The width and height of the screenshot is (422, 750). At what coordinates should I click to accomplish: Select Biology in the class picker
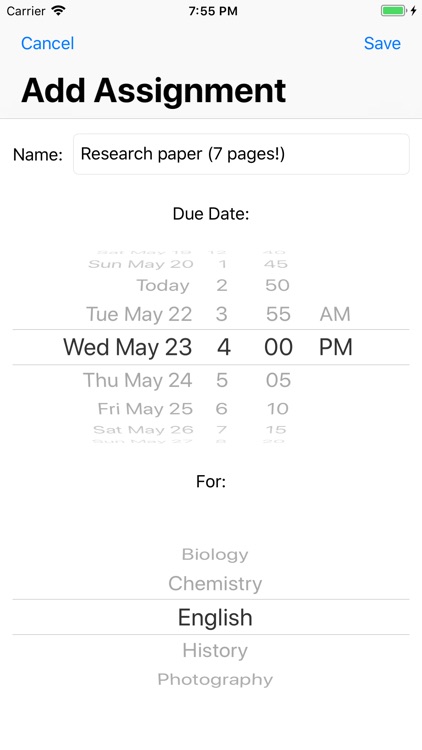215,555
